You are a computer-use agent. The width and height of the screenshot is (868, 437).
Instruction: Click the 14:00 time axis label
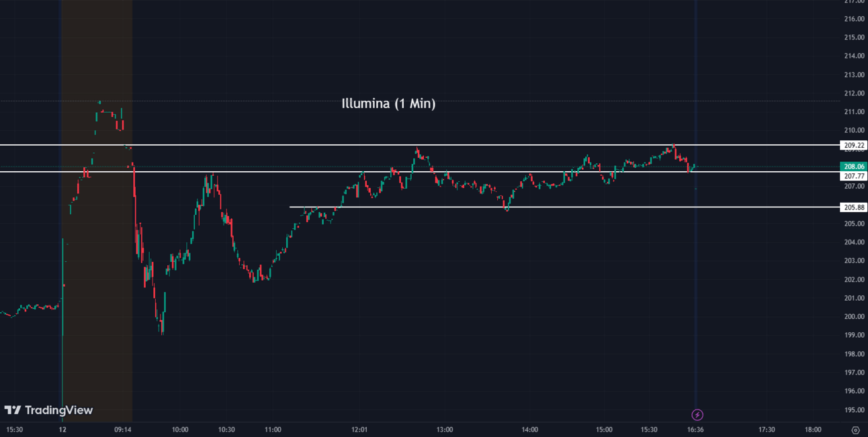coord(529,430)
